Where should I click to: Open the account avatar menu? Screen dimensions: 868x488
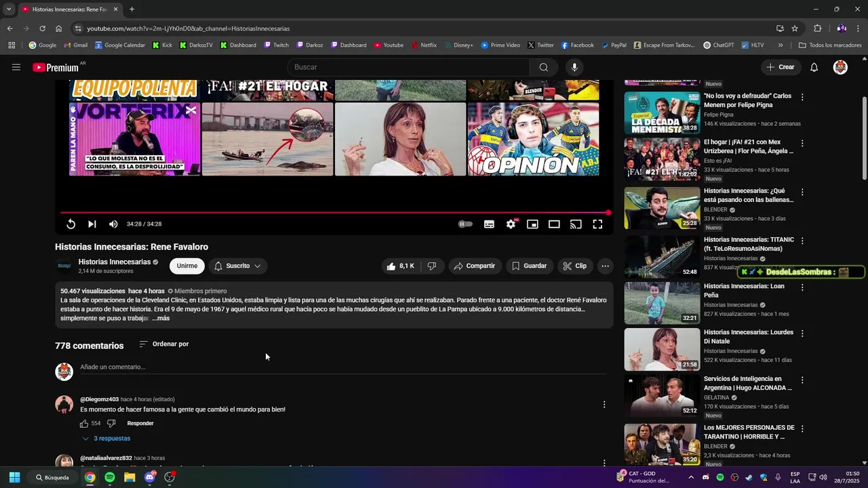840,67
